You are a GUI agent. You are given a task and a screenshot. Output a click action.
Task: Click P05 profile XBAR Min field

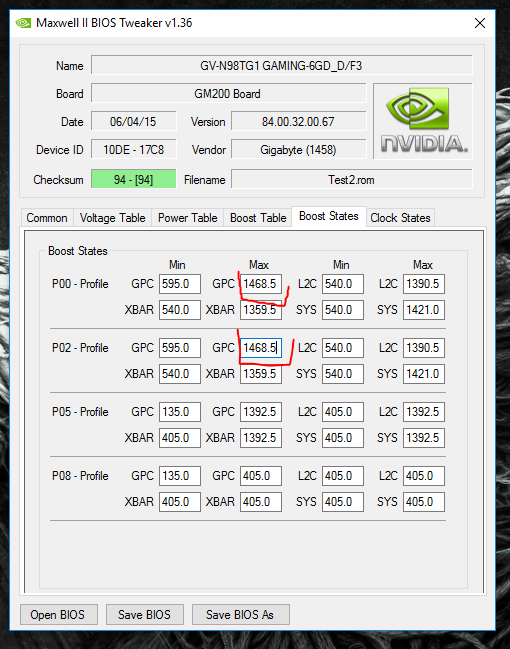(180, 438)
